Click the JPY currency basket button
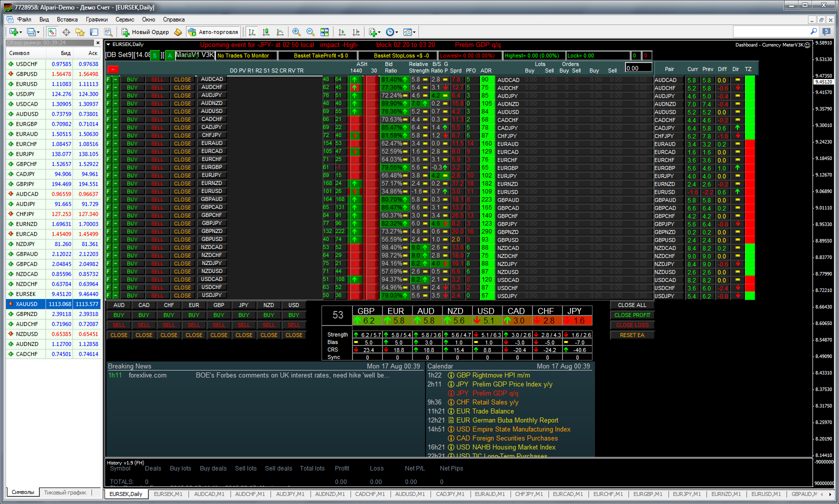 [x=243, y=305]
